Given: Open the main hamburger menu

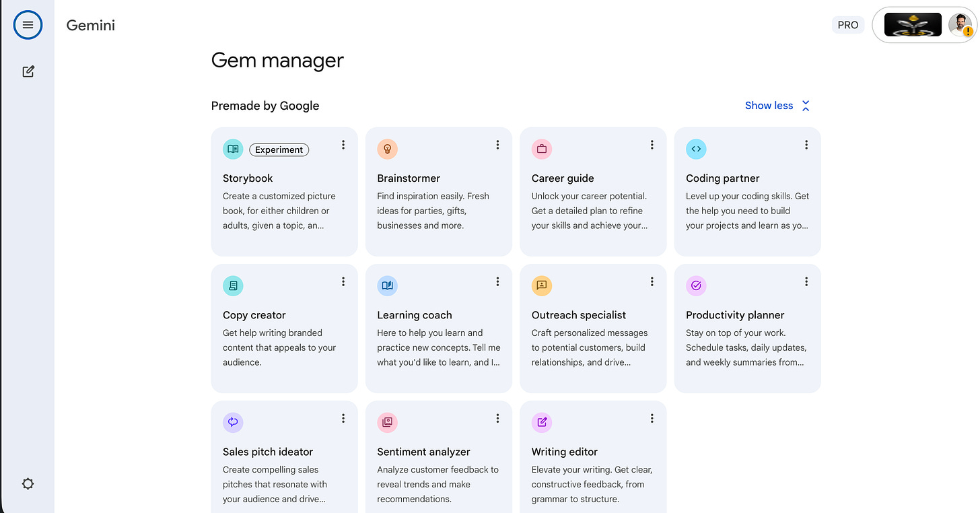Looking at the screenshot, I should click(28, 25).
